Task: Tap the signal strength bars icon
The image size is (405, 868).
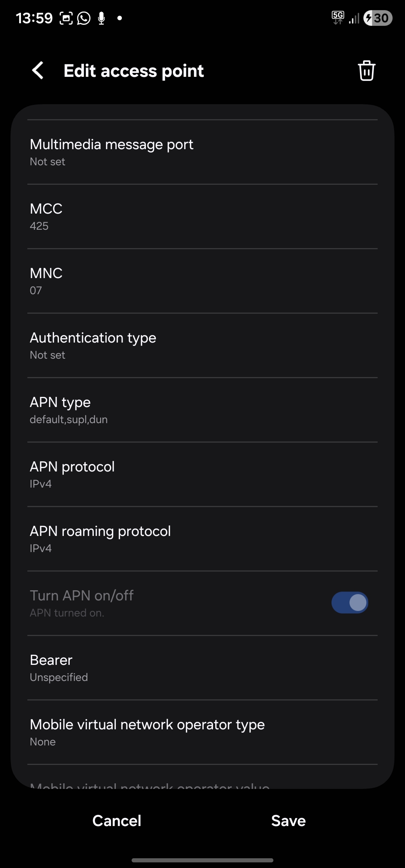Action: [x=354, y=18]
